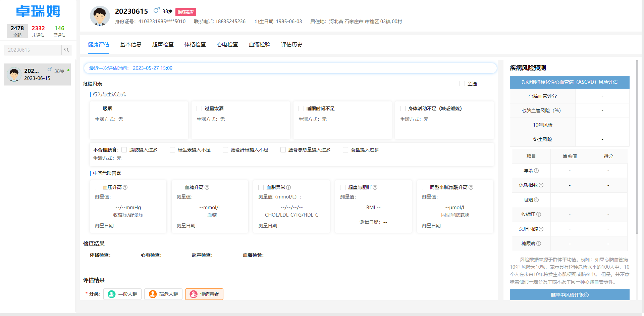
Task: Click help icon next to 糖尿病
Action: [x=539, y=243]
